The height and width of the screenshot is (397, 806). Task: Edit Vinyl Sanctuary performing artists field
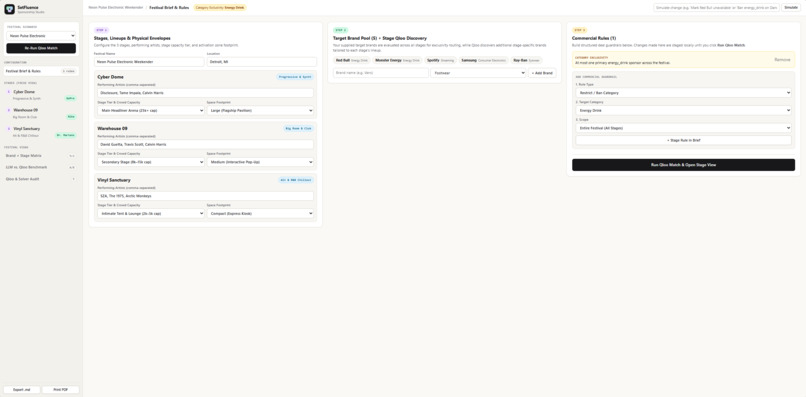[x=206, y=196]
